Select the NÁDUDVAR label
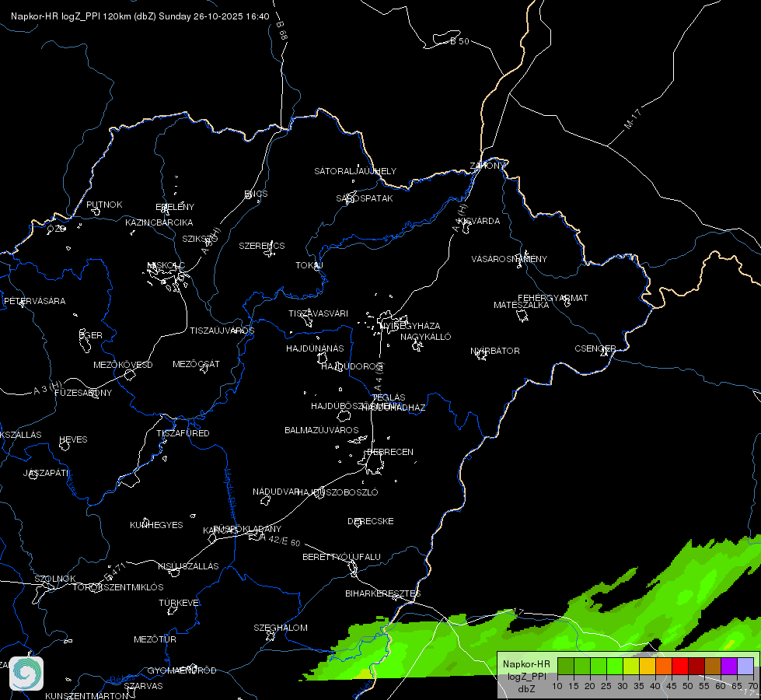The width and height of the screenshot is (761, 700). click(x=276, y=492)
